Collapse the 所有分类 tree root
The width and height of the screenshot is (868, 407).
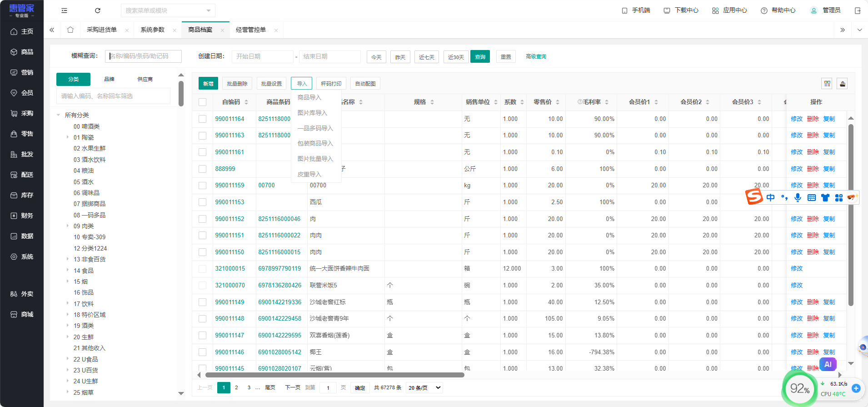click(58, 115)
